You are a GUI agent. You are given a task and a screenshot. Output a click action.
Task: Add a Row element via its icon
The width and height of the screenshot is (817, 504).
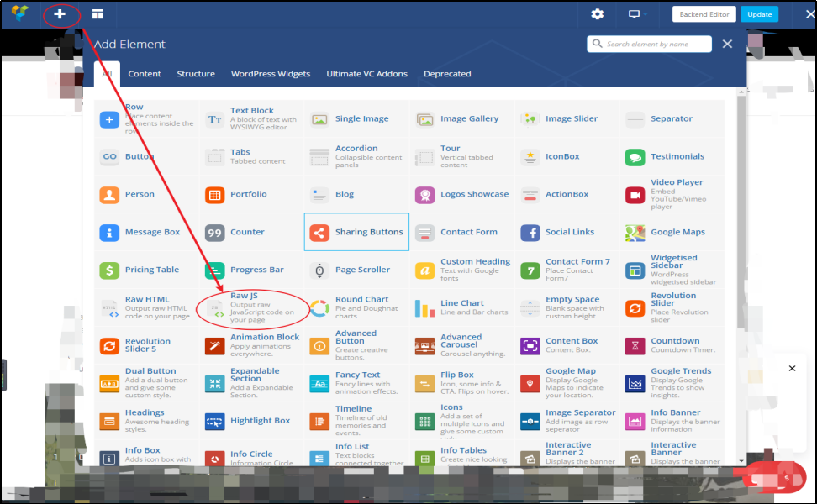coord(109,120)
